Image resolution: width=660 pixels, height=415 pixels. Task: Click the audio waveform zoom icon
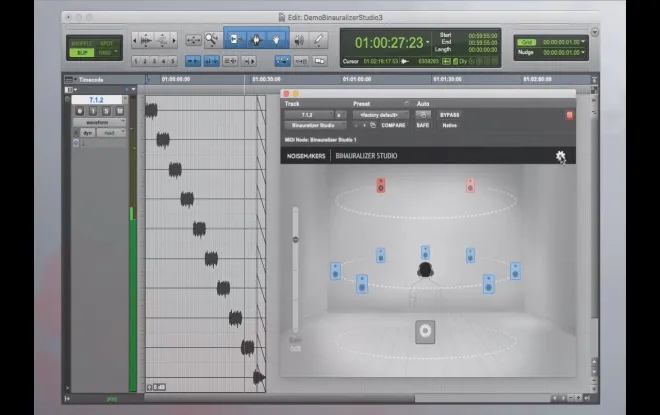(x=146, y=40)
